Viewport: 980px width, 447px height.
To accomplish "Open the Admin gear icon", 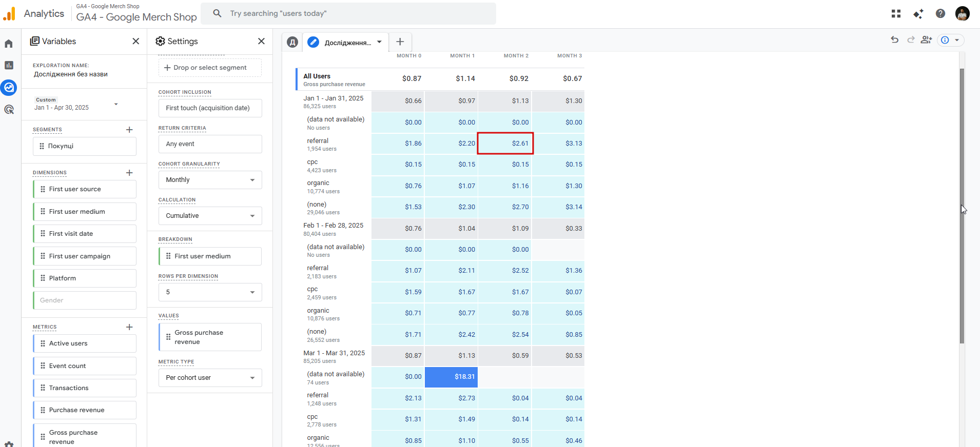I will pos(9,444).
